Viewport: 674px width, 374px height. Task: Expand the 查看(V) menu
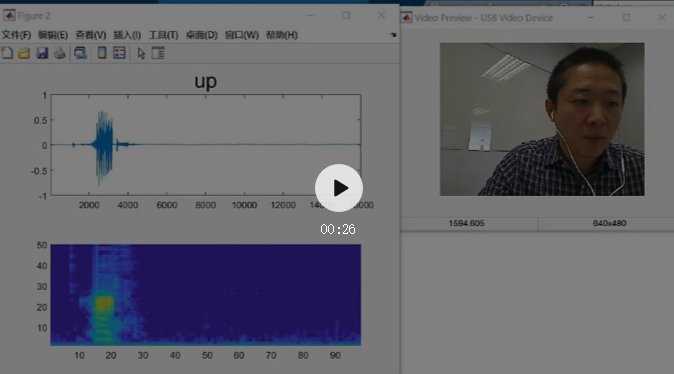91,35
